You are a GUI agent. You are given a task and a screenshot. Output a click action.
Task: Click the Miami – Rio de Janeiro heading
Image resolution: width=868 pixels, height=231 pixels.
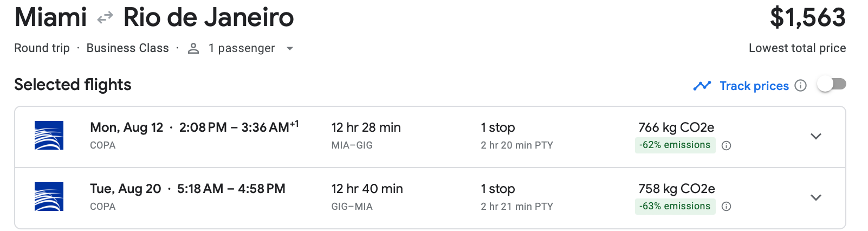pyautogui.click(x=154, y=17)
